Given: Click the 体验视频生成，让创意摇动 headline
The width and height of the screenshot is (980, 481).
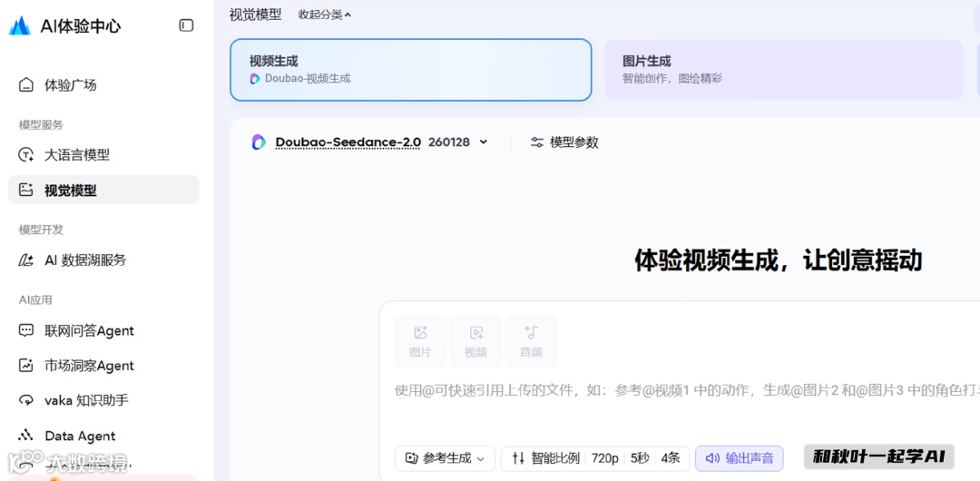Looking at the screenshot, I should coord(779,260).
